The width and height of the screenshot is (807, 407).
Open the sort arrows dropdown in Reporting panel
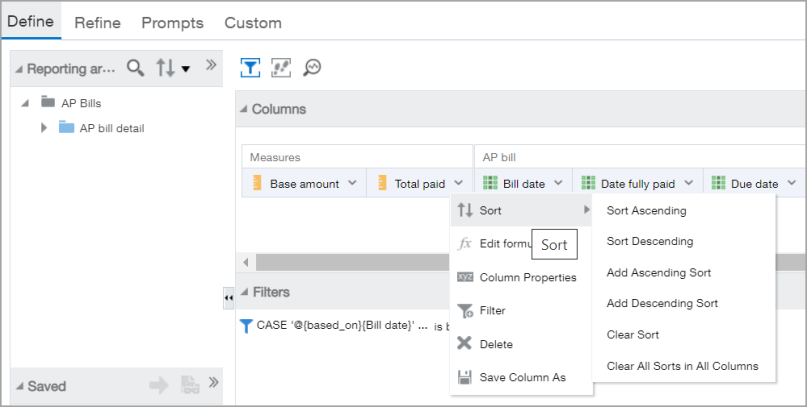172,68
